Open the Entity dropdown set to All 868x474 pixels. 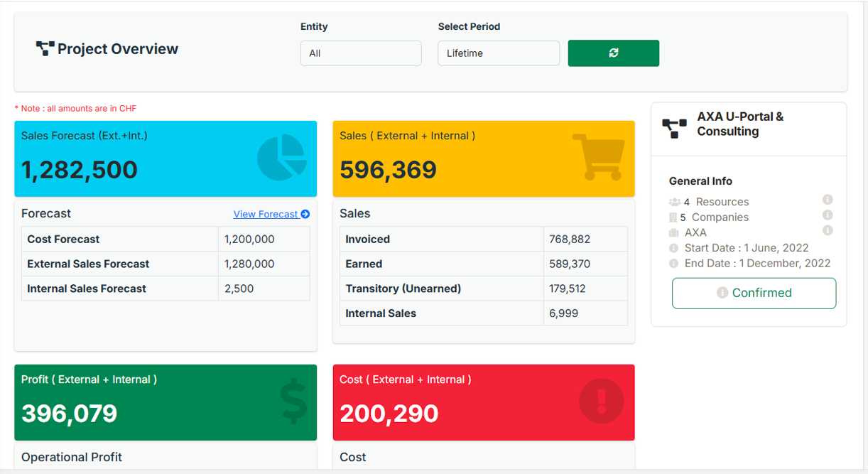(361, 53)
